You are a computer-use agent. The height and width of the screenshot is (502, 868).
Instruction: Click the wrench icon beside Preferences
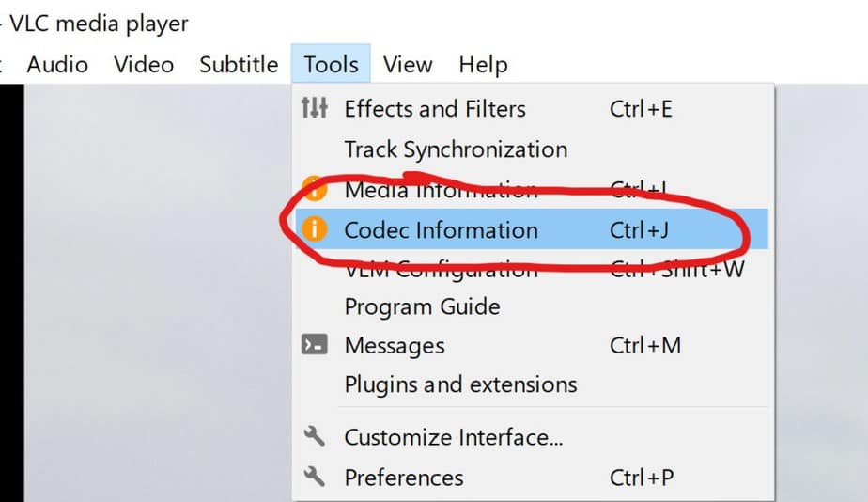314,476
